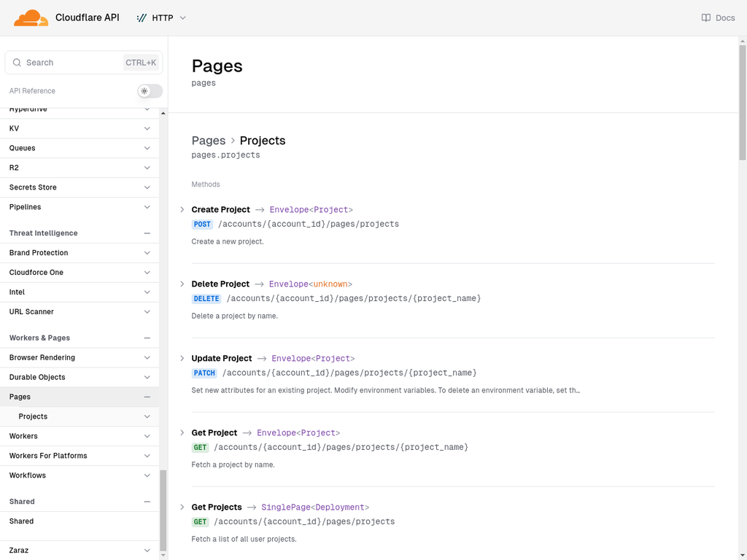Collapse the Workers & Pages group
This screenshot has width=747, height=560.
(147, 338)
